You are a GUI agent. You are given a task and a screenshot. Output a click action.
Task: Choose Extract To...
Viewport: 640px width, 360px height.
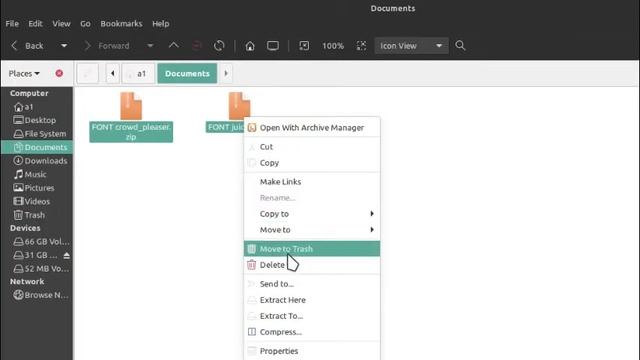pyautogui.click(x=312, y=316)
